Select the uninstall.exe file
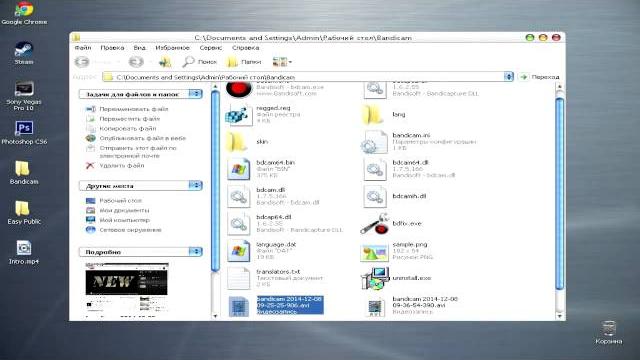Screen dimensions: 640x360 [396, 278]
